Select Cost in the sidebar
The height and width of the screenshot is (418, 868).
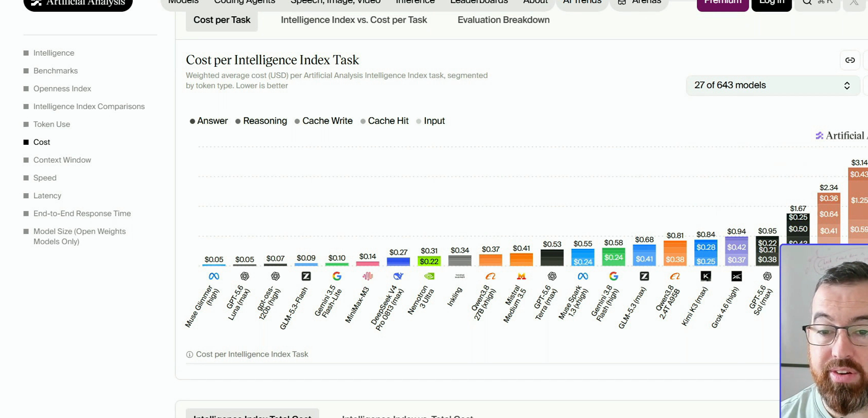(42, 142)
